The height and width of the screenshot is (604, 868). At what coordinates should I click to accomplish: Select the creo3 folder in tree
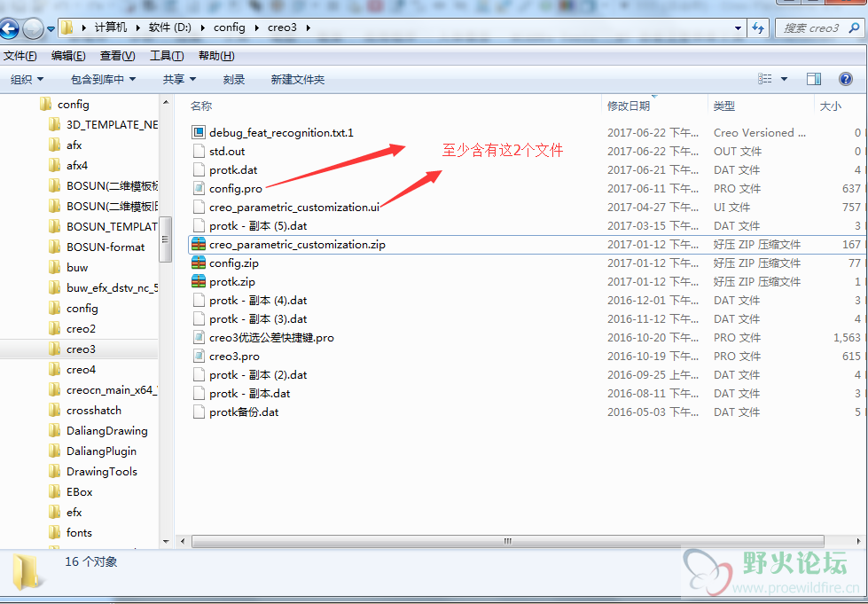(x=81, y=349)
